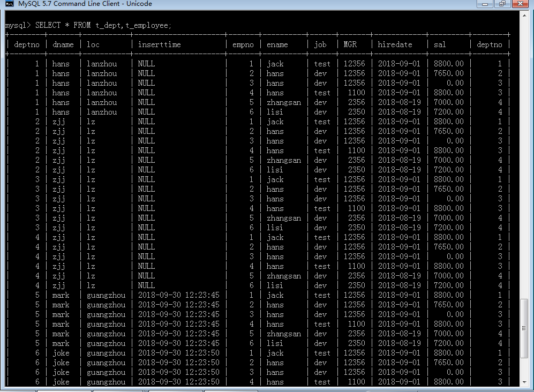This screenshot has height=392, width=534.
Task: Click the MGR column header
Action: pos(350,44)
